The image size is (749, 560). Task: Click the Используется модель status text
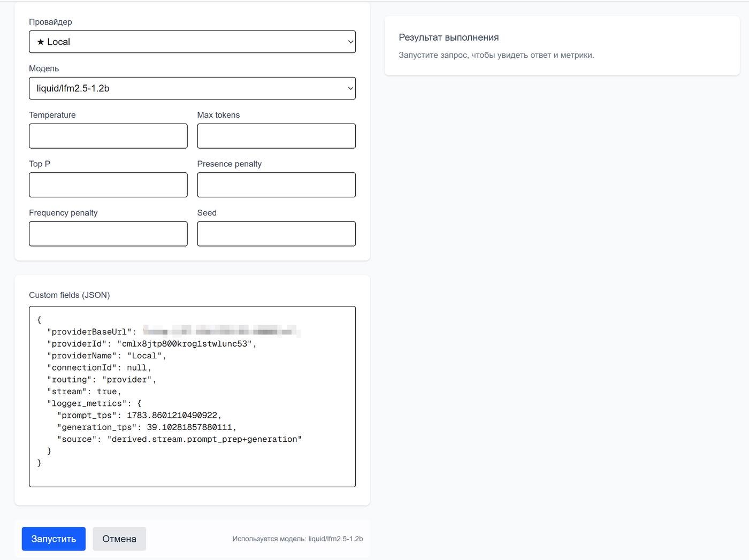(297, 539)
